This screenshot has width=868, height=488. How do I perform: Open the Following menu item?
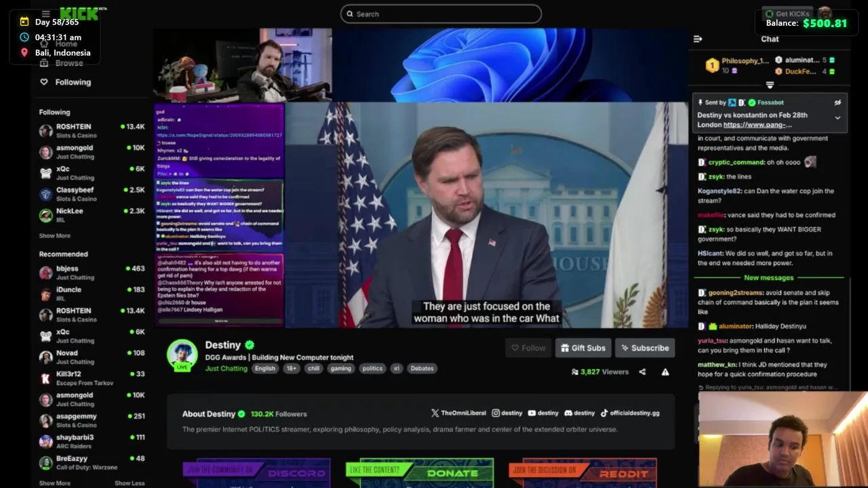coord(66,82)
